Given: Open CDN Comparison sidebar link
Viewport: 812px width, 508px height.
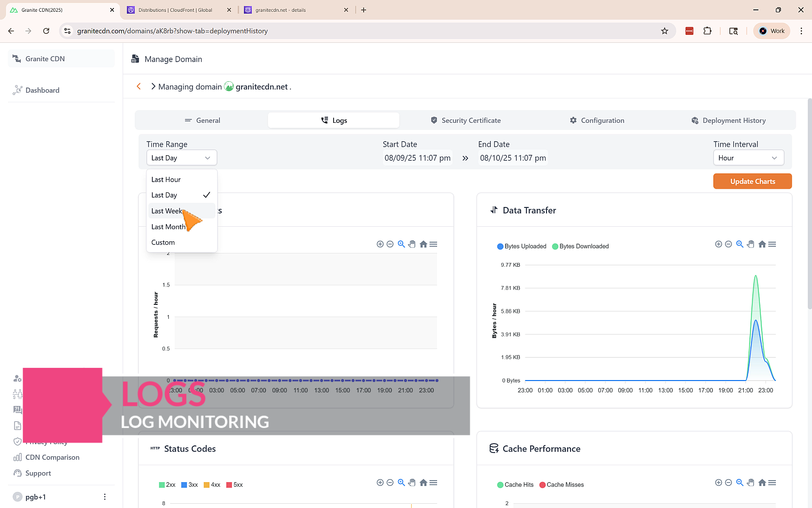Looking at the screenshot, I should point(52,458).
